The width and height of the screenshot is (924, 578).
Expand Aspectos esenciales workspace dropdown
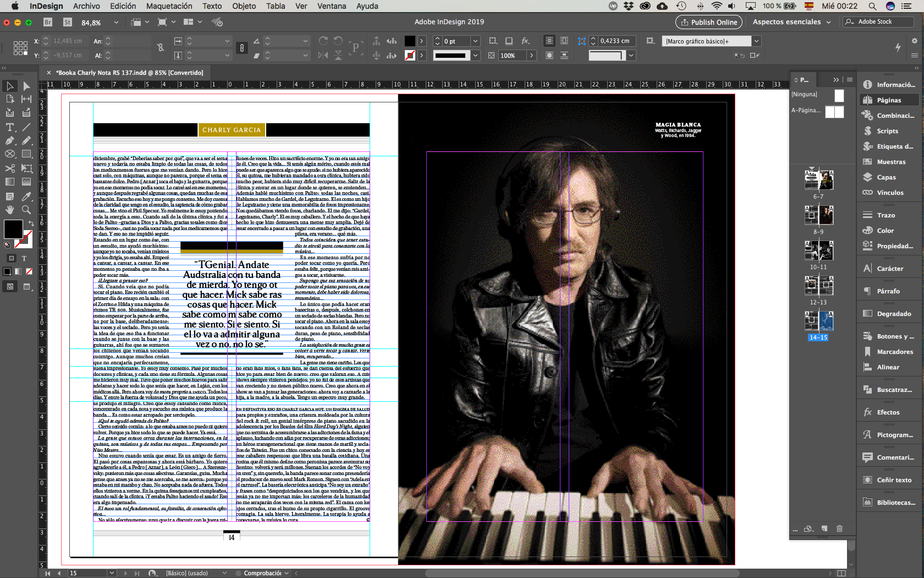coord(828,22)
